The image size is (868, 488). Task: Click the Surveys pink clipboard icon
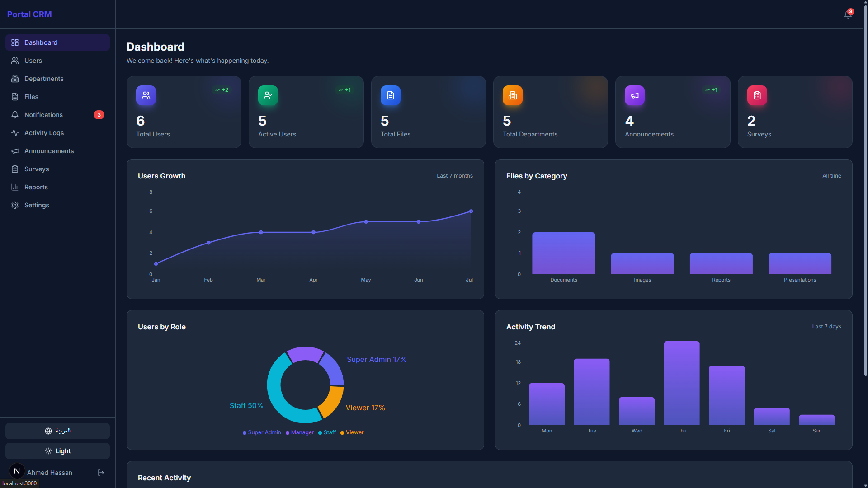(757, 95)
